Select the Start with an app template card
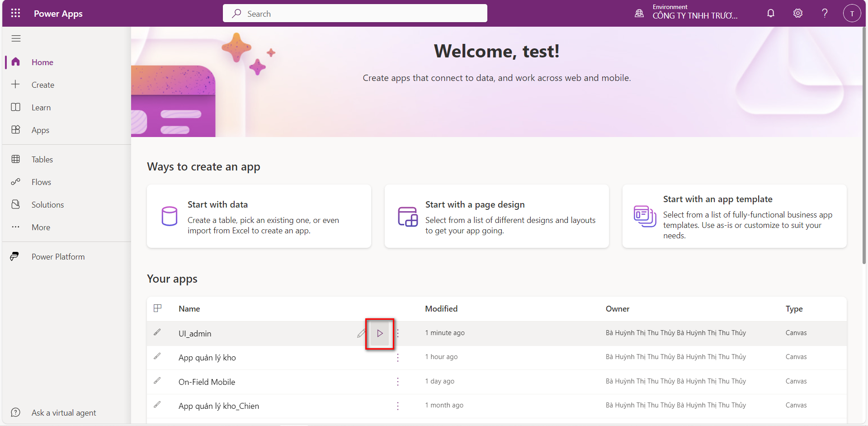 734,216
